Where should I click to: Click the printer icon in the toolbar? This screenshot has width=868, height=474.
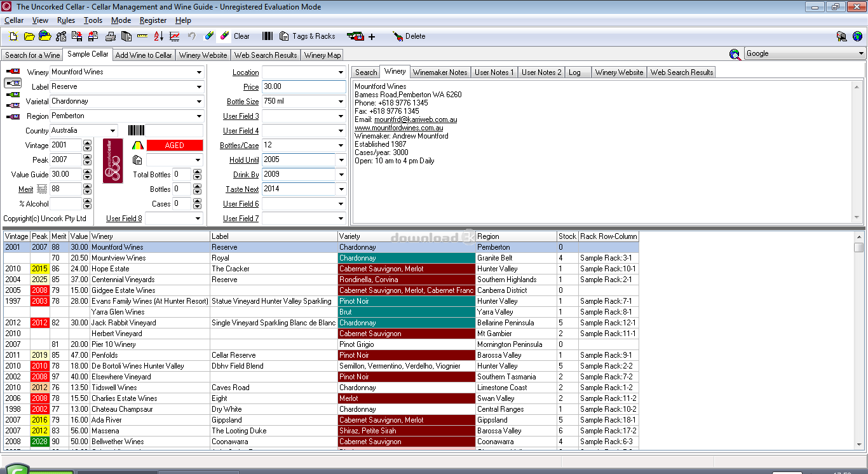(110, 36)
